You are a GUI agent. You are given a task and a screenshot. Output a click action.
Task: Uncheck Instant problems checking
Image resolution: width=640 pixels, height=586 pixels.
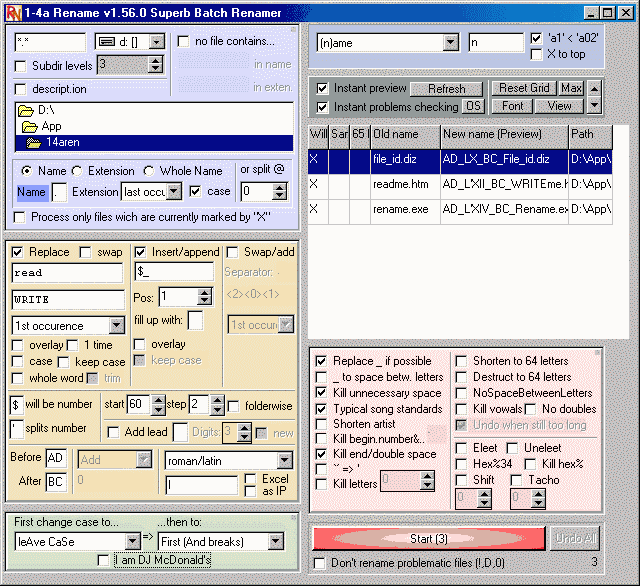[322, 107]
